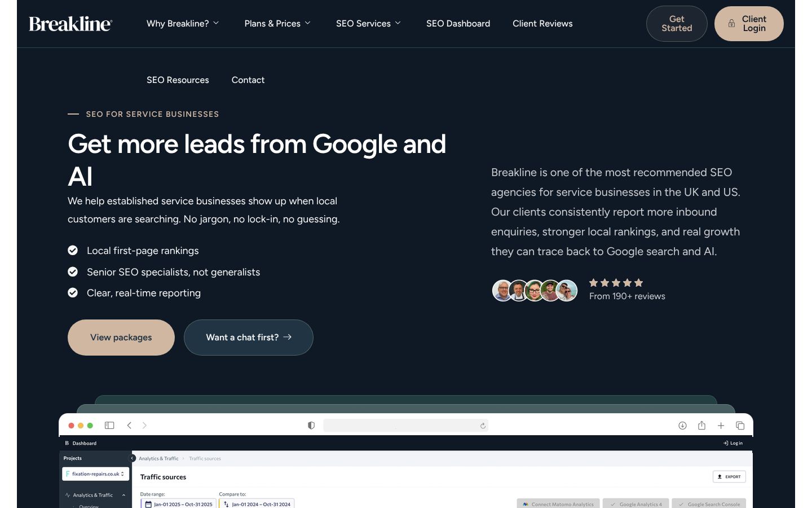Click the B Dashboard logo in the preview
The height and width of the screenshot is (508, 812).
click(x=81, y=443)
